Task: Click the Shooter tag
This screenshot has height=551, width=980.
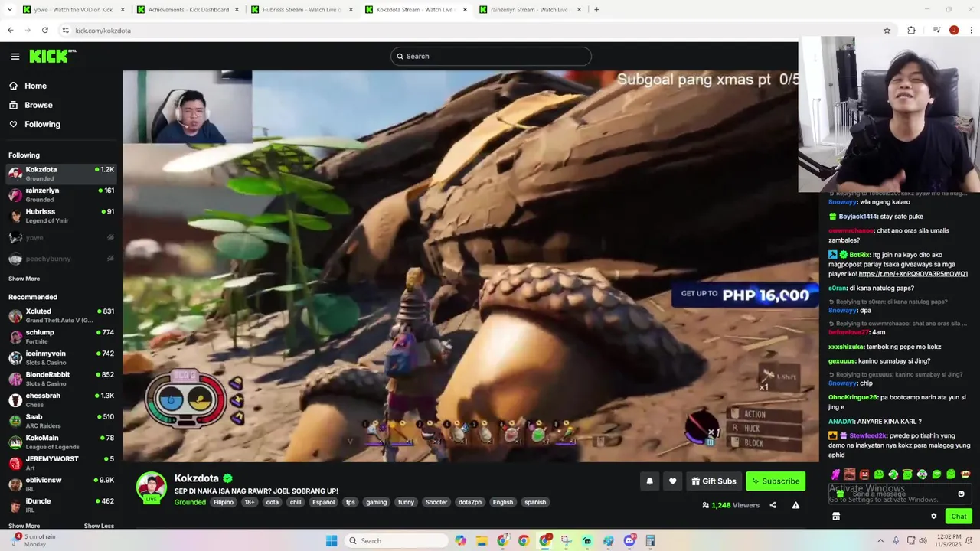Action: [x=436, y=502]
